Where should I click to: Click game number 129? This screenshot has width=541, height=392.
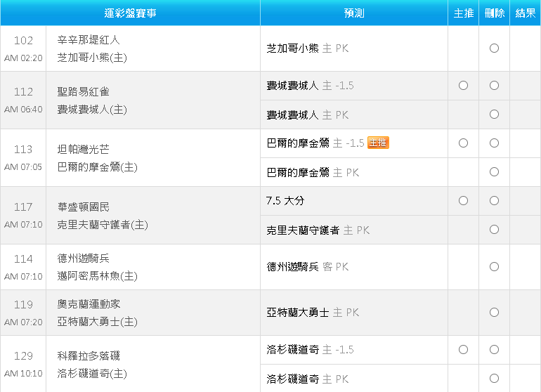click(23, 356)
